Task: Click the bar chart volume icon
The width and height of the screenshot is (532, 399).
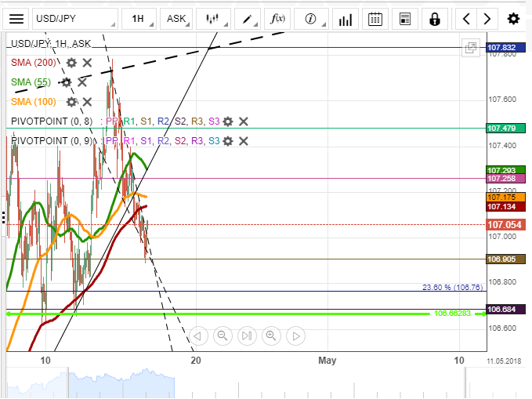Action: (x=345, y=19)
